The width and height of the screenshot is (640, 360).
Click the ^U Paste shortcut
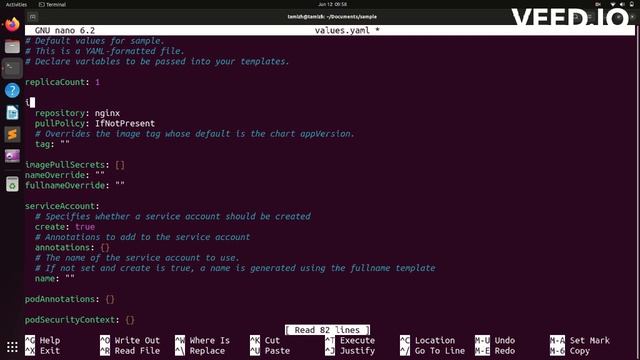[x=270, y=351]
